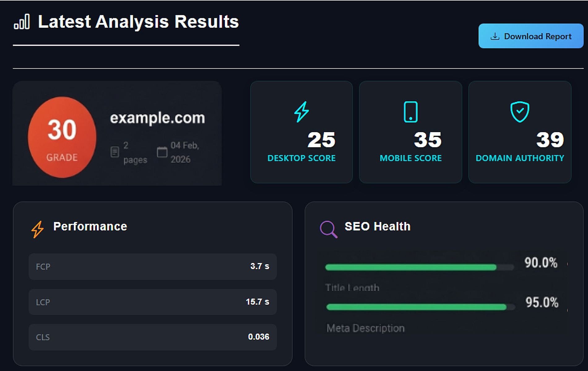Click the orange lightning icon next to Performance

pyautogui.click(x=37, y=229)
